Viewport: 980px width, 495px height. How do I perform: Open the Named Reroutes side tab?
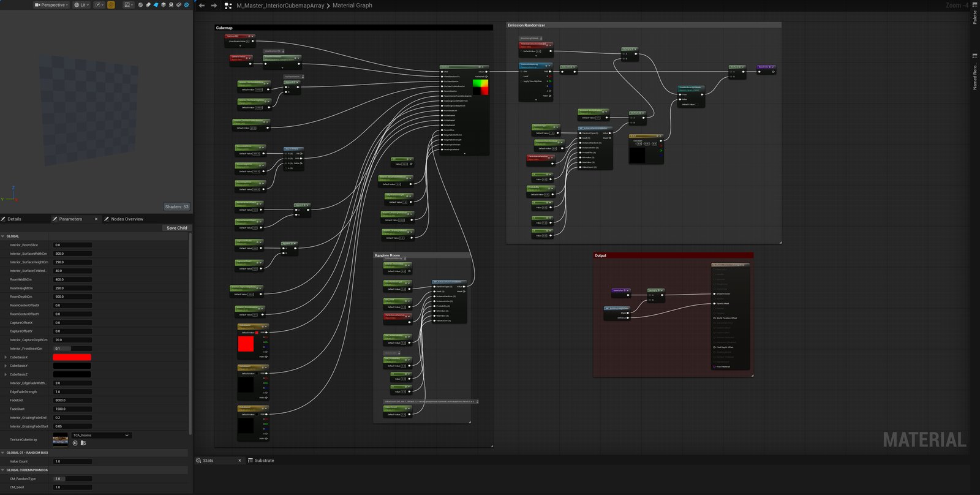(x=974, y=72)
